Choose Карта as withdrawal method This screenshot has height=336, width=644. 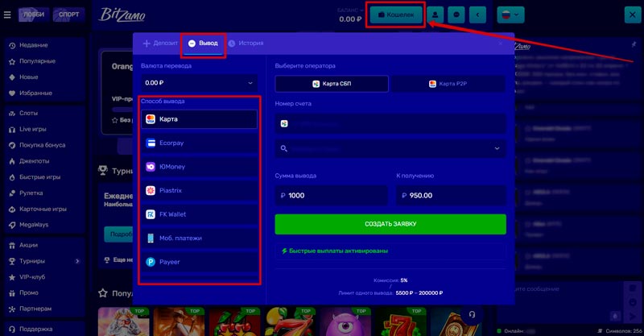point(198,119)
